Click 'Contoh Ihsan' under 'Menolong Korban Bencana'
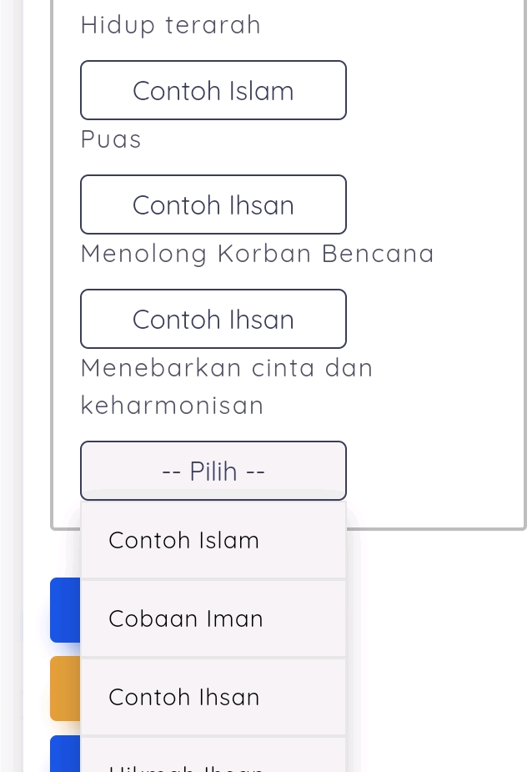This screenshot has width=532, height=772. click(x=213, y=319)
